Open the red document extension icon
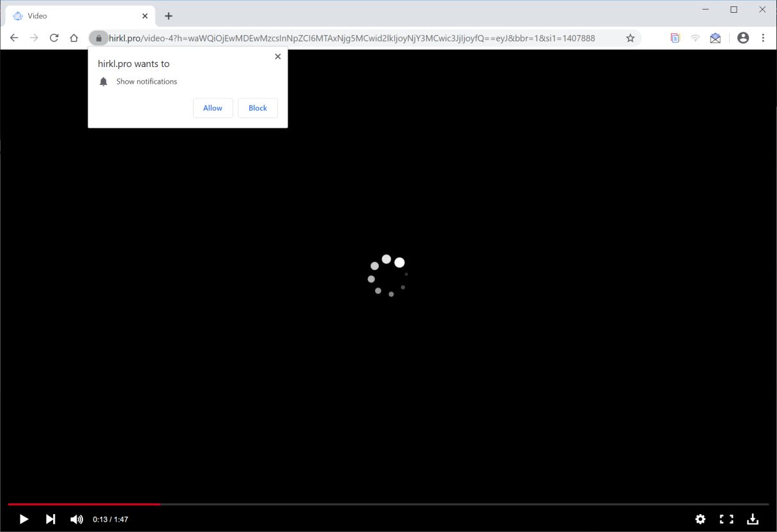777x532 pixels. (x=675, y=38)
